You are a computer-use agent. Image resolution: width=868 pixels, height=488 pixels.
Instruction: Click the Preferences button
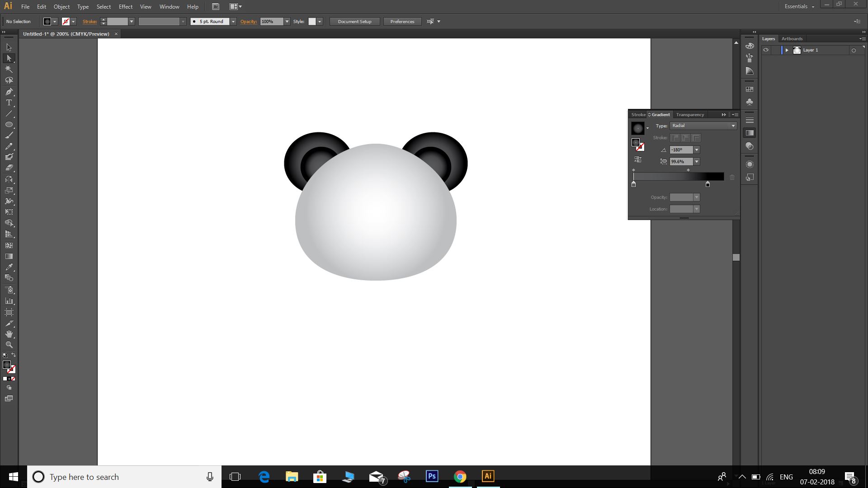pos(402,21)
